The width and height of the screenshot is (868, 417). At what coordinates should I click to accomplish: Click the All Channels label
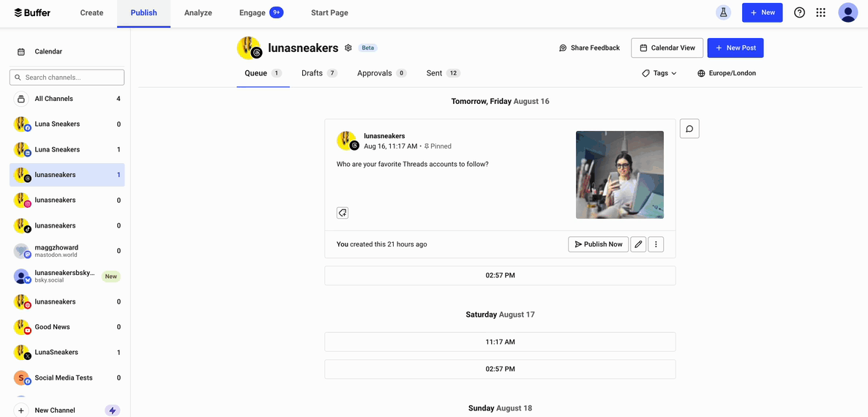(x=53, y=99)
